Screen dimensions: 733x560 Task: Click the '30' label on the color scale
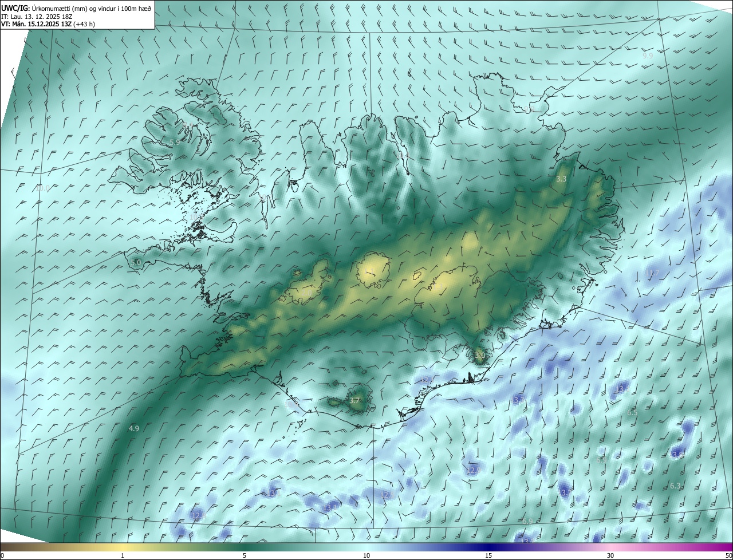pyautogui.click(x=610, y=555)
